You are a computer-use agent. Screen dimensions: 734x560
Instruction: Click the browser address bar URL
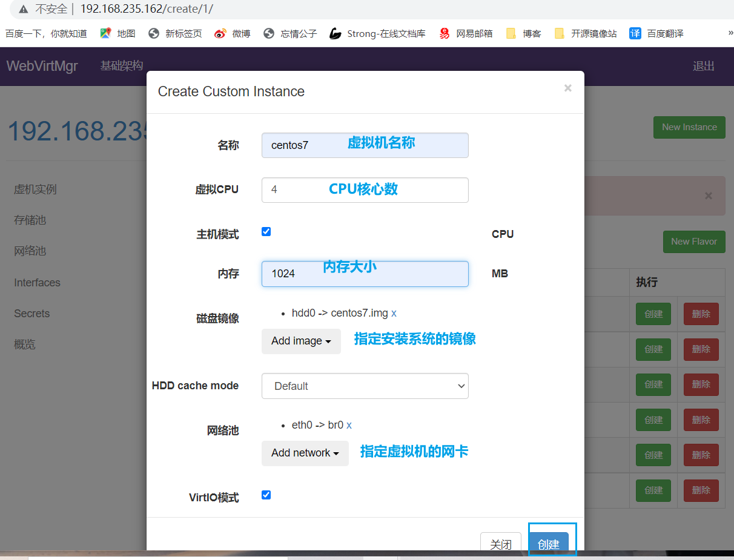(147, 9)
